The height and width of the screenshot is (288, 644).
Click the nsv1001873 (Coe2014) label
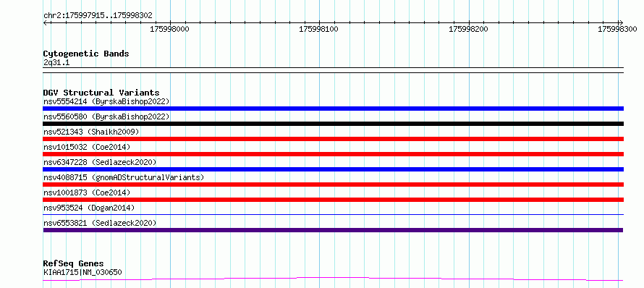pyautogui.click(x=87, y=192)
